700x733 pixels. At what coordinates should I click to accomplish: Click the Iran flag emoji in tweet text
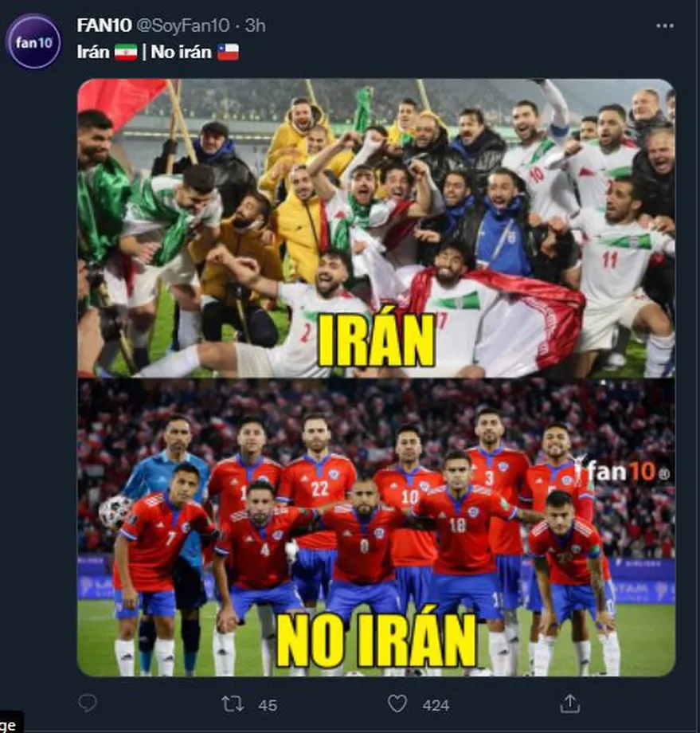(x=126, y=52)
